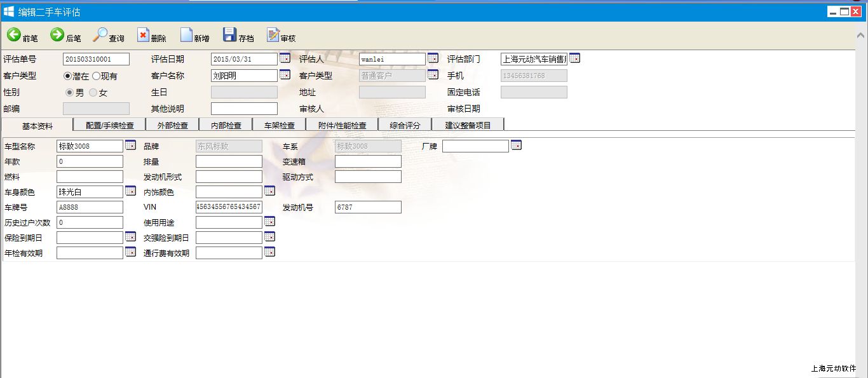Open the 配置/手续检查 tab

point(109,125)
